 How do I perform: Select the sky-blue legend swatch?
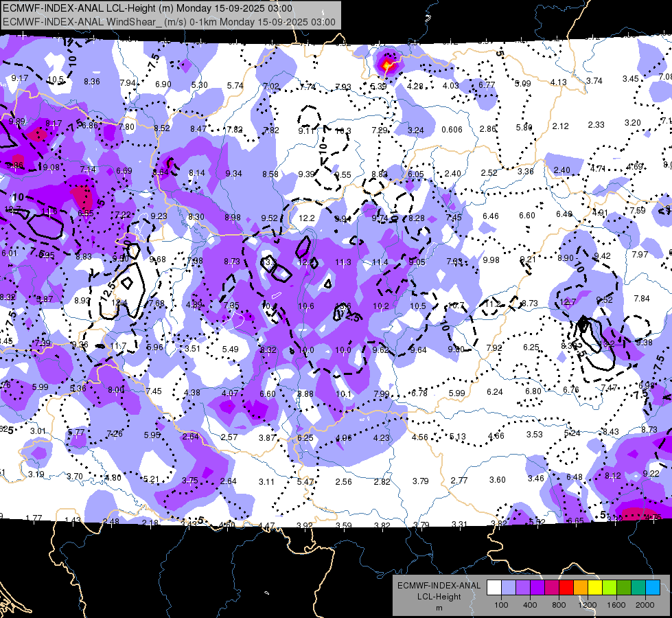[x=653, y=588]
